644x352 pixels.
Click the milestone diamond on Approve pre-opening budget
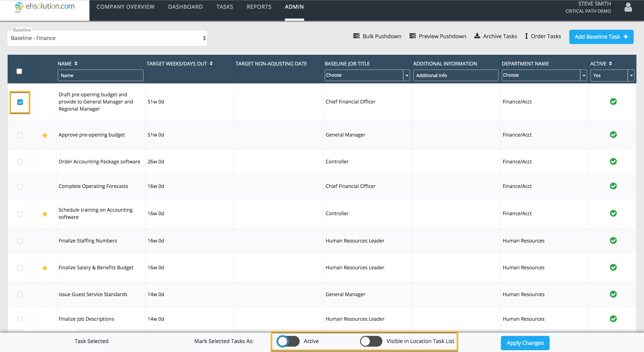pyautogui.click(x=45, y=135)
